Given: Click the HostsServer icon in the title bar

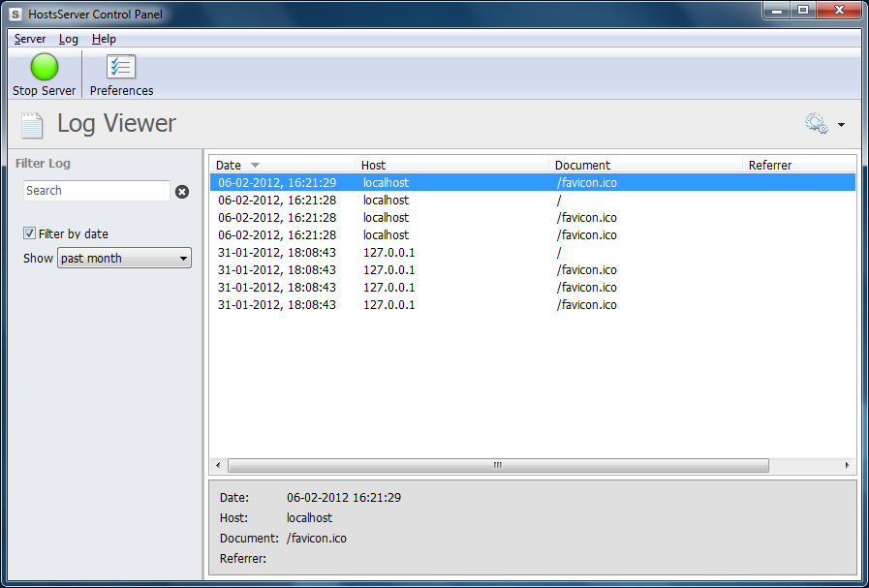Looking at the screenshot, I should (x=13, y=13).
